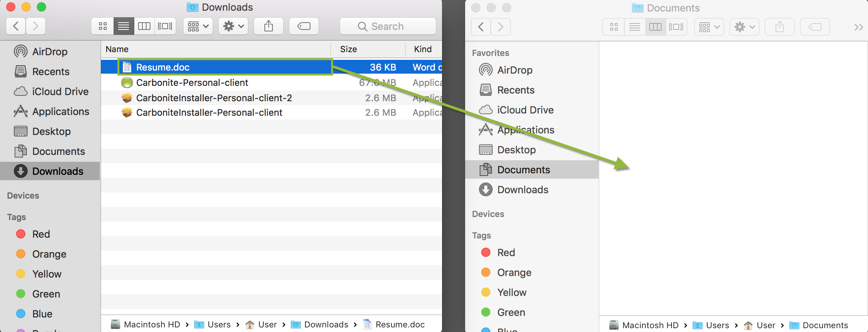
Task: Switch Downloads window to cover flow view
Action: [x=165, y=26]
